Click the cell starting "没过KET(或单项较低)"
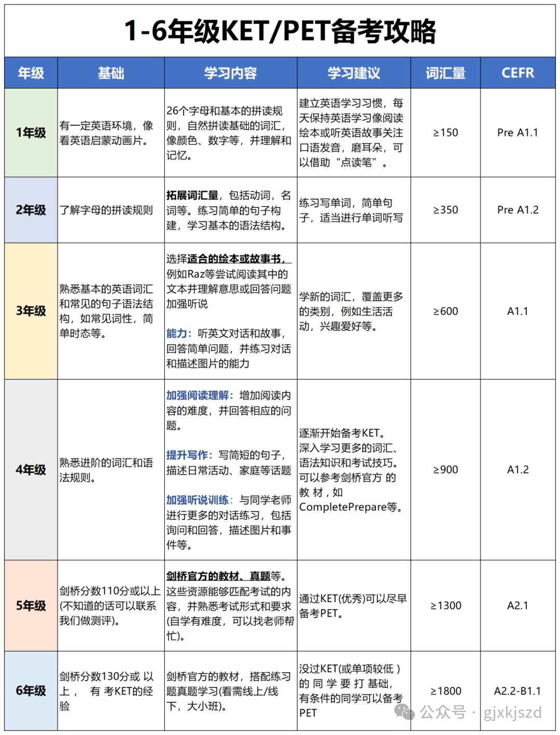The height and width of the screenshot is (735, 560). pos(354,690)
